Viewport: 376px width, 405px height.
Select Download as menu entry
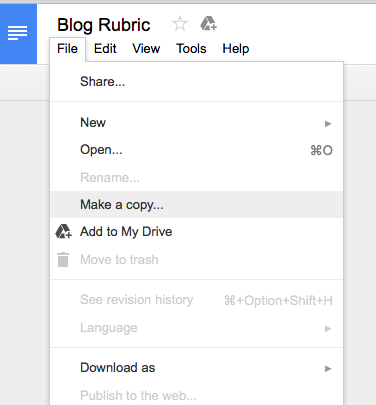coord(196,368)
